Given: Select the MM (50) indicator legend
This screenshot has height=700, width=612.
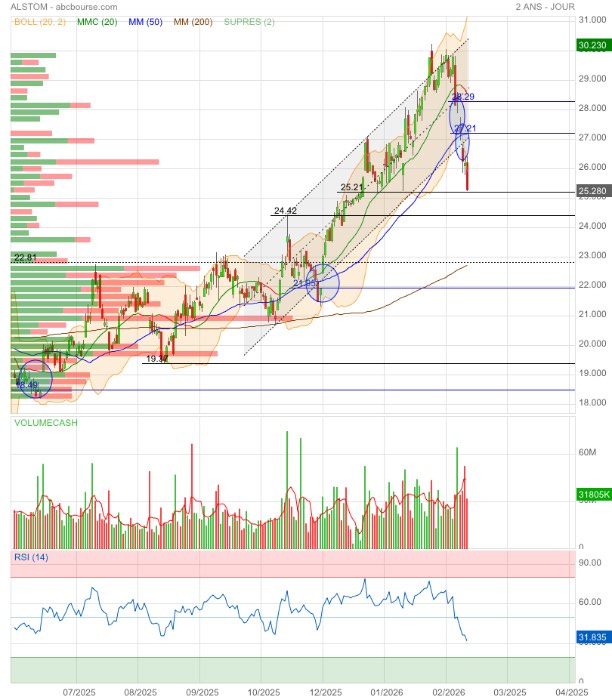Looking at the screenshot, I should click(145, 22).
